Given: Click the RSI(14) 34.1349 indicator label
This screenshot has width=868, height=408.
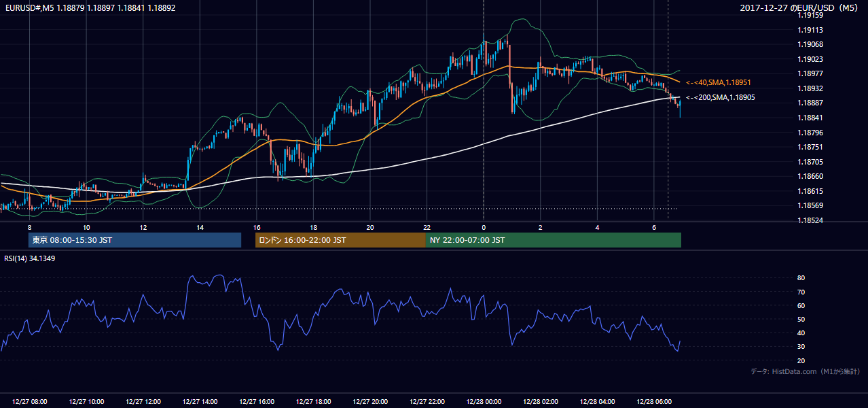Looking at the screenshot, I should coord(30,258).
